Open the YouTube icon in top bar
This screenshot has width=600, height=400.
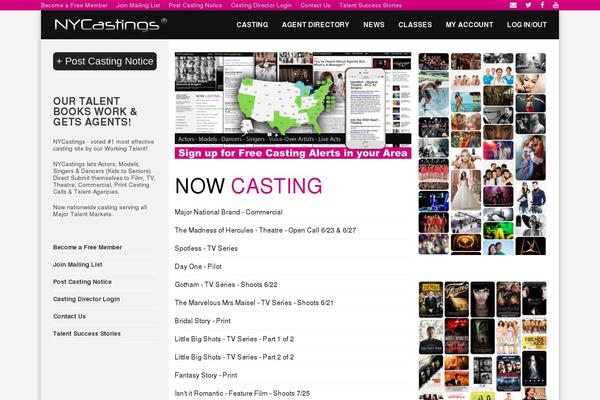[x=556, y=5]
